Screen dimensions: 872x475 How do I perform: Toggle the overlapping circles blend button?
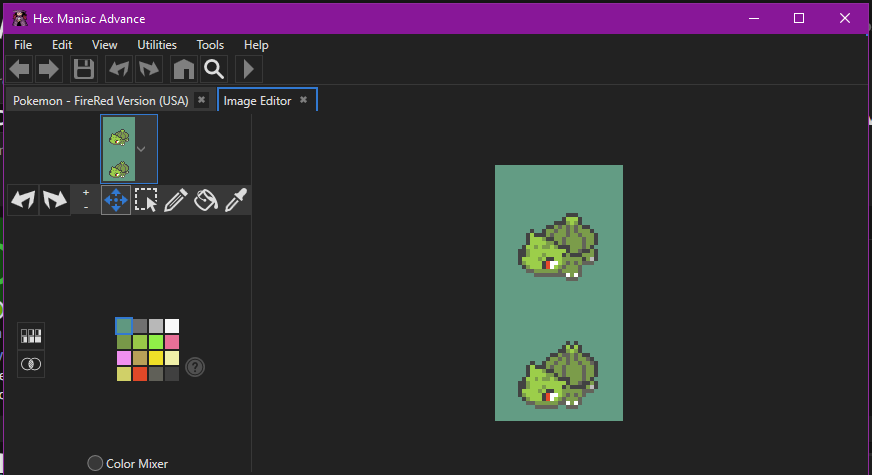click(x=32, y=364)
